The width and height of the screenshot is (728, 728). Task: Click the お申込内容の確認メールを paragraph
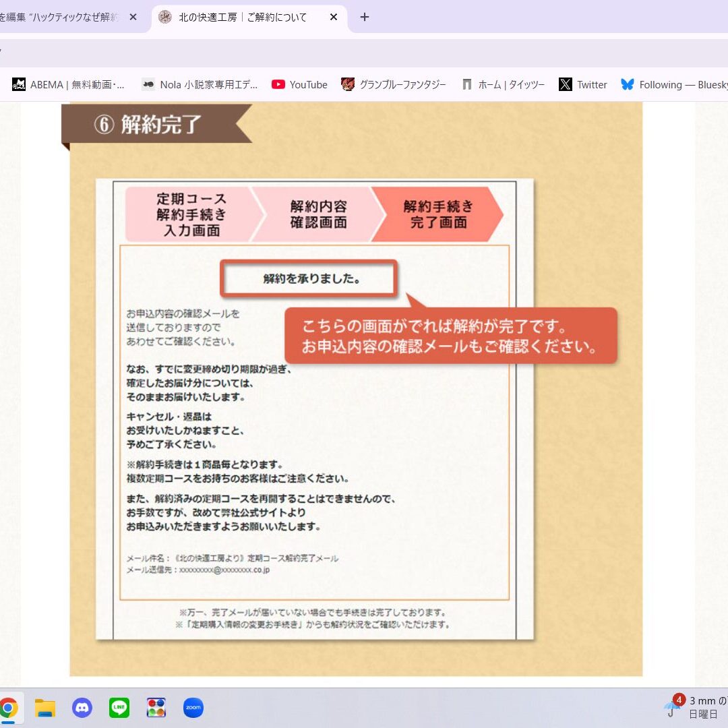click(183, 328)
